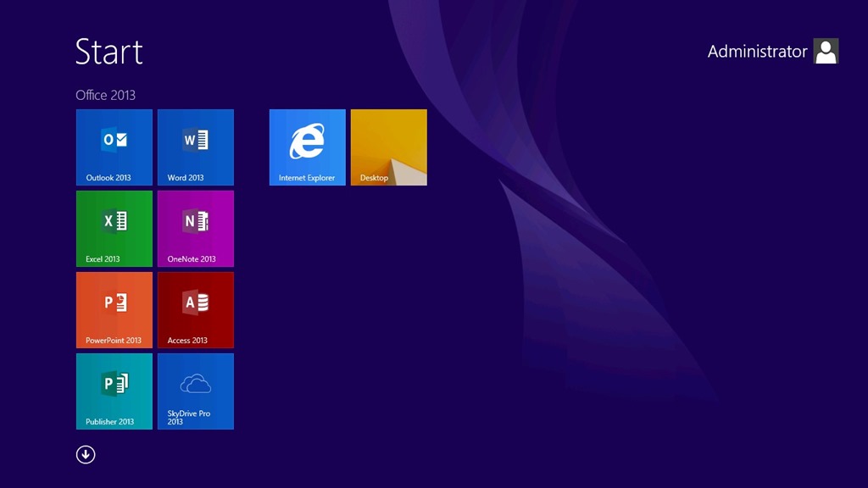868x488 pixels.
Task: Switch to the Desktop tile
Action: click(388, 147)
